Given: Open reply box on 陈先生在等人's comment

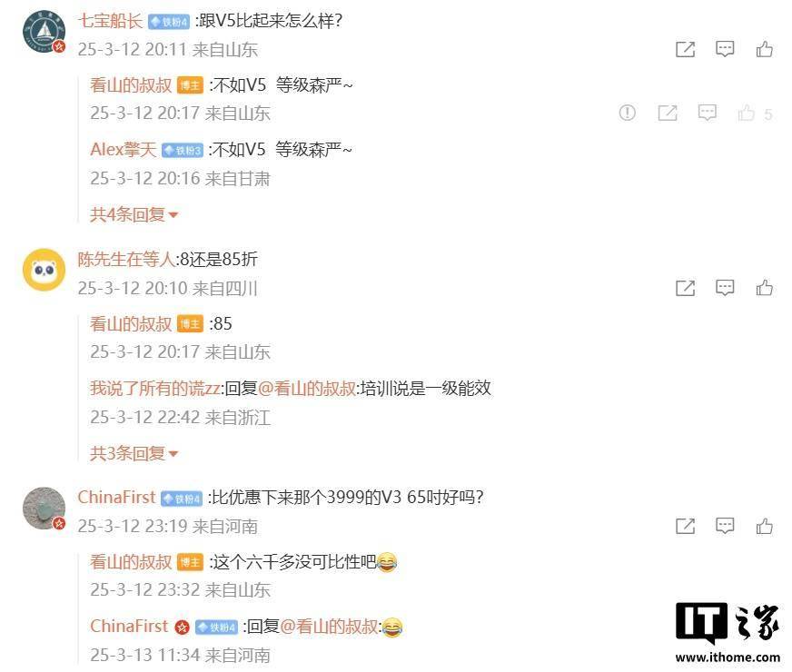Looking at the screenshot, I should pyautogui.click(x=725, y=288).
